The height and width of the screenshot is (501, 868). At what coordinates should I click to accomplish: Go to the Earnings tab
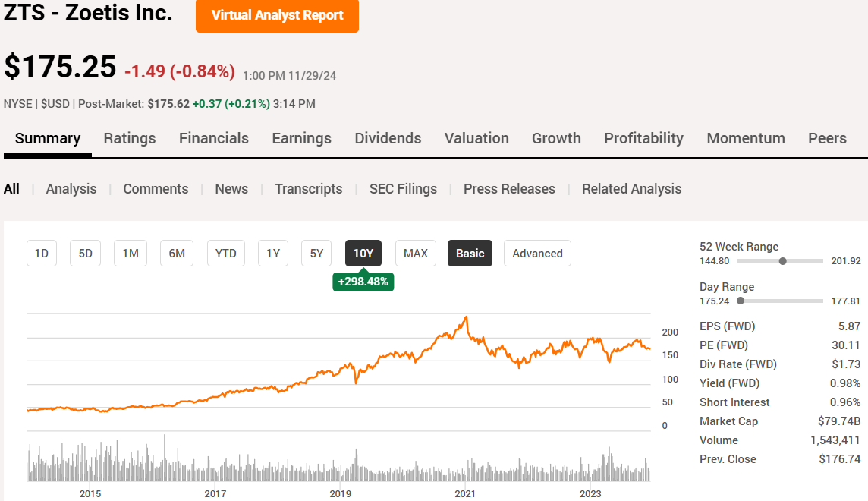tap(302, 138)
